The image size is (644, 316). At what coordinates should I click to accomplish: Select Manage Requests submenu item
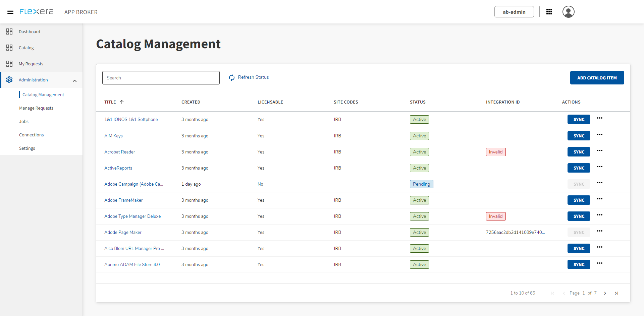click(x=36, y=108)
